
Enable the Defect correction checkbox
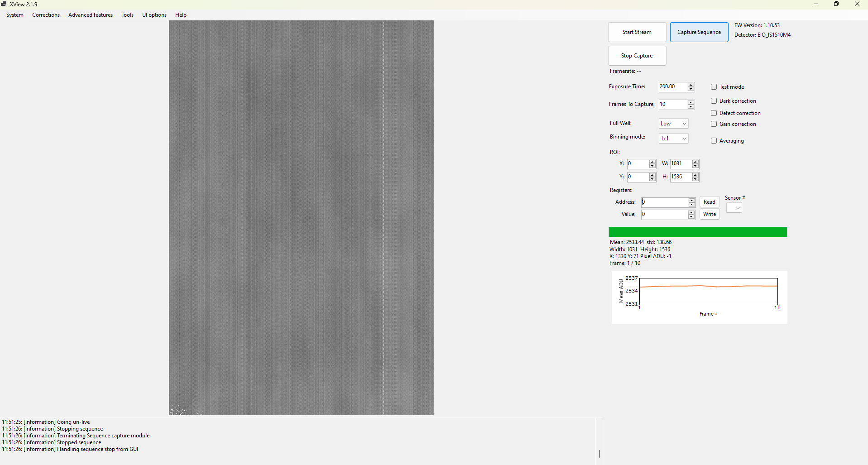[x=714, y=113]
